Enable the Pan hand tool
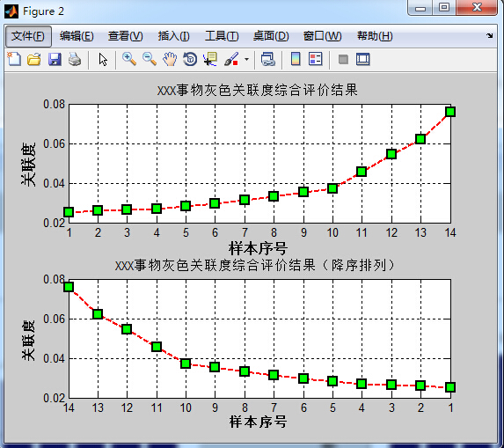 click(x=170, y=60)
